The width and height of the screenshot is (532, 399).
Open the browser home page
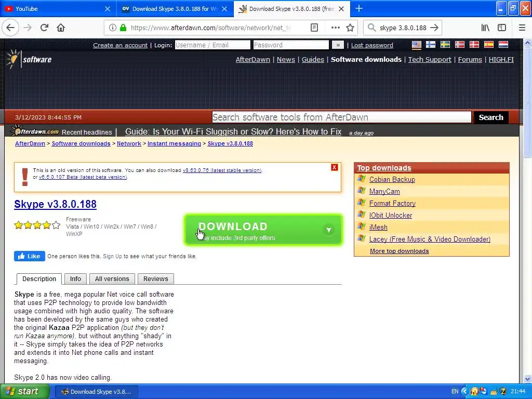61,28
